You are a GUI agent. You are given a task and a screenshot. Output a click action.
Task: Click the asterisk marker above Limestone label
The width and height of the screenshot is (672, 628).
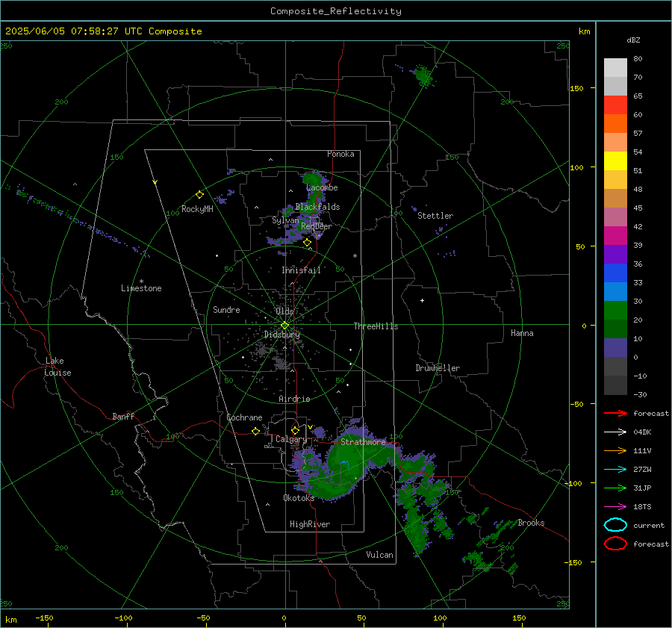pyautogui.click(x=141, y=282)
